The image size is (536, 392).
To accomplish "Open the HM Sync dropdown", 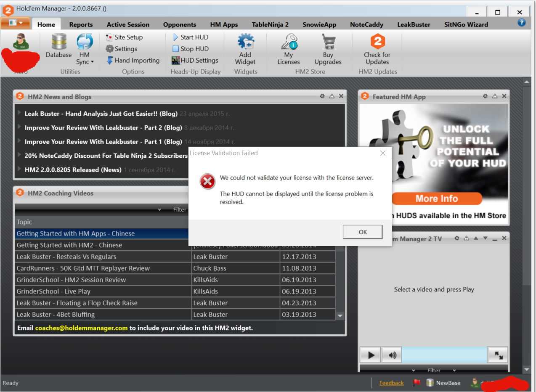I will [85, 50].
